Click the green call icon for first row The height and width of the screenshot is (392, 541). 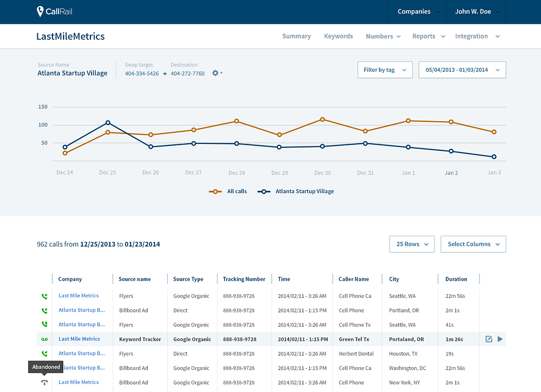[44, 296]
